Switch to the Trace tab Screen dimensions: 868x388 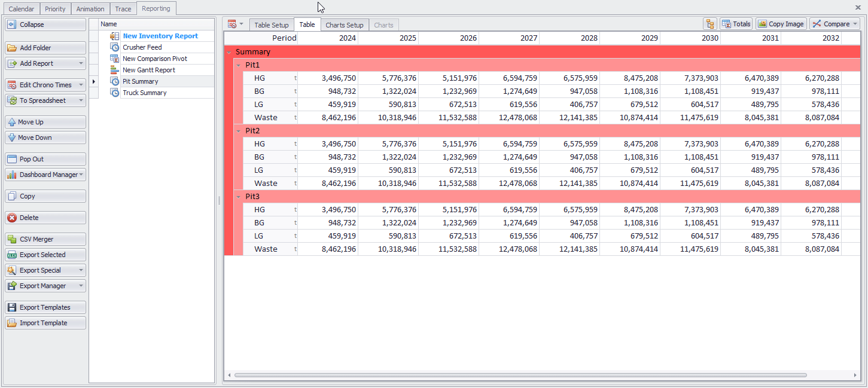pos(123,9)
